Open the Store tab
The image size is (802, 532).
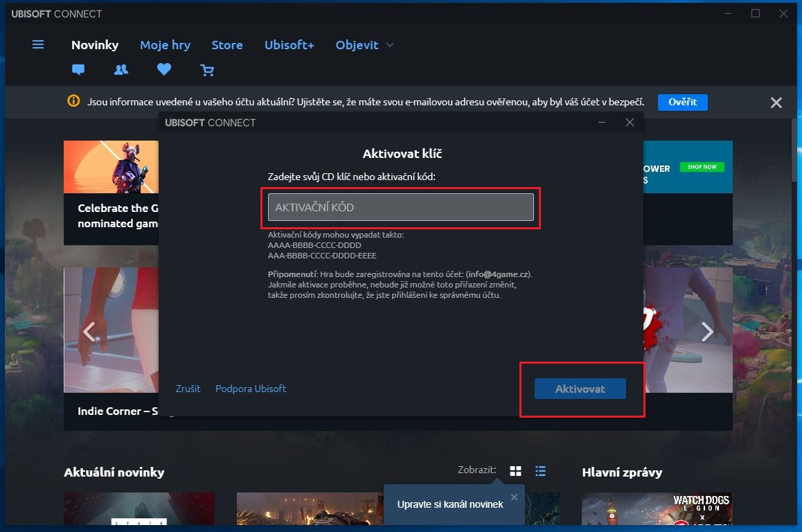coord(227,45)
